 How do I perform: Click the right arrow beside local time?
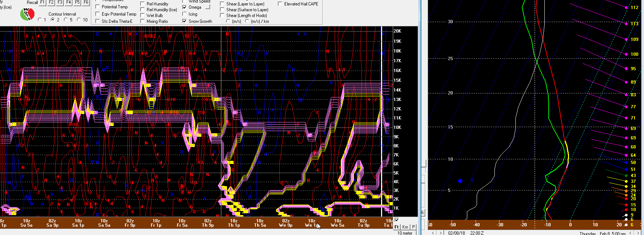coord(639,233)
